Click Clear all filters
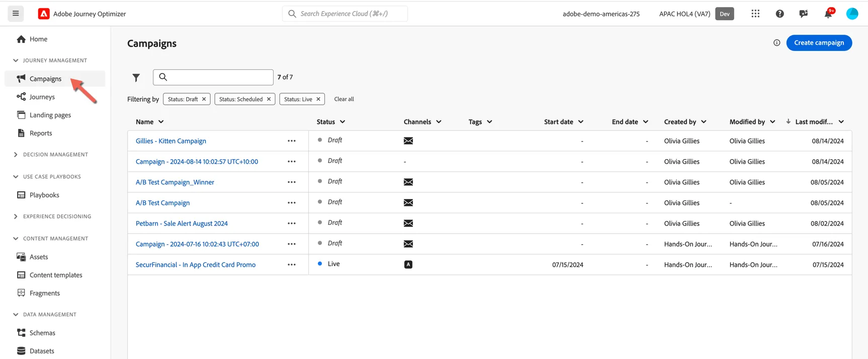This screenshot has height=359, width=868. pos(344,99)
